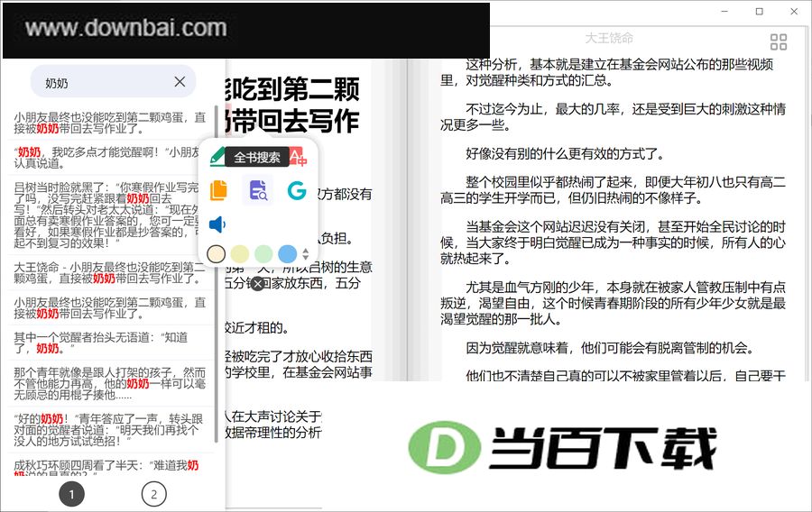This screenshot has height=512, width=812.
Task: Click the search field containing 奶奶
Action: click(x=113, y=82)
